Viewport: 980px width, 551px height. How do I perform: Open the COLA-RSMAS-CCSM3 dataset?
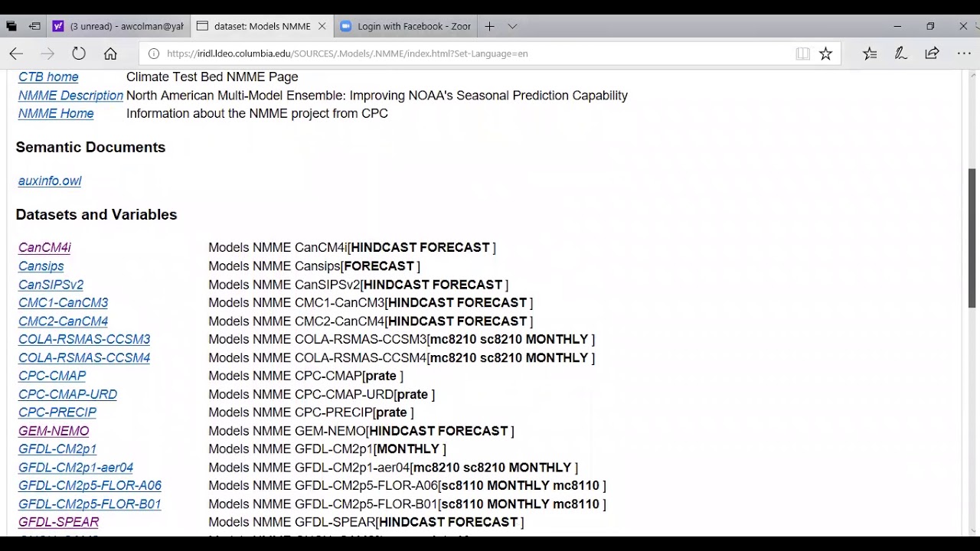click(84, 340)
